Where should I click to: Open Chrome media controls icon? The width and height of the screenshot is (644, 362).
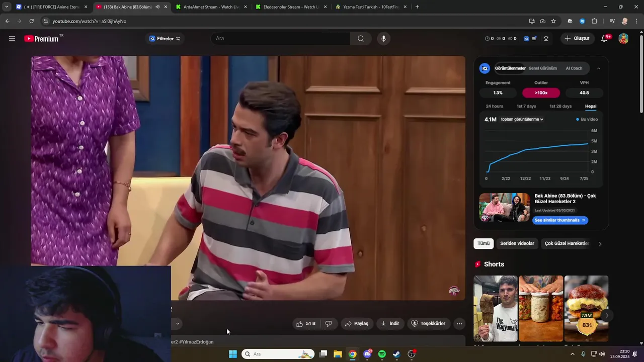612,21
